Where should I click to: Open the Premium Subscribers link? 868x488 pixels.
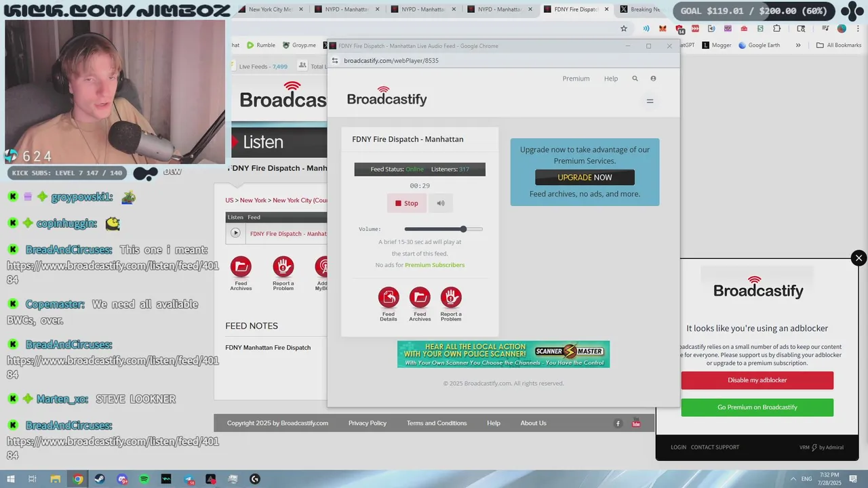[x=435, y=265]
